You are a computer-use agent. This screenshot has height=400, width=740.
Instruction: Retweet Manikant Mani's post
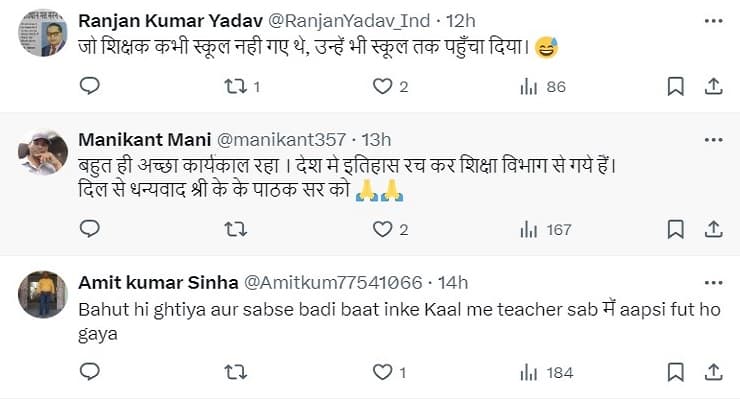(236, 230)
